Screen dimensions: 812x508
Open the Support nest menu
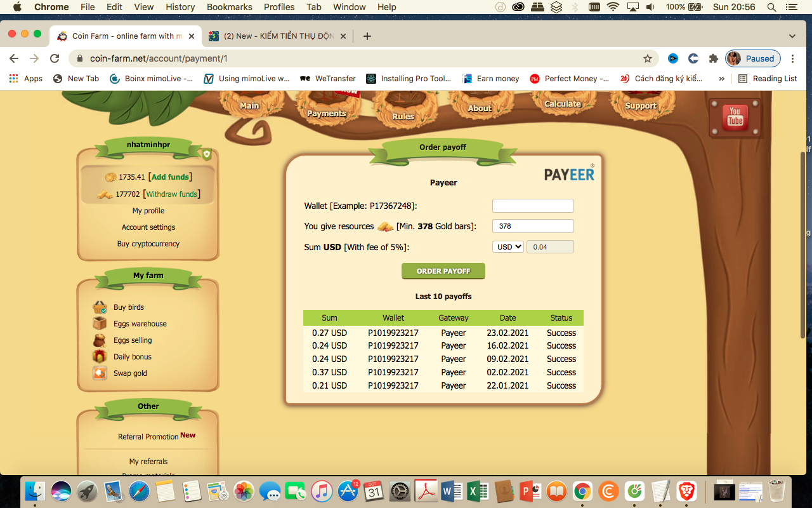(641, 106)
